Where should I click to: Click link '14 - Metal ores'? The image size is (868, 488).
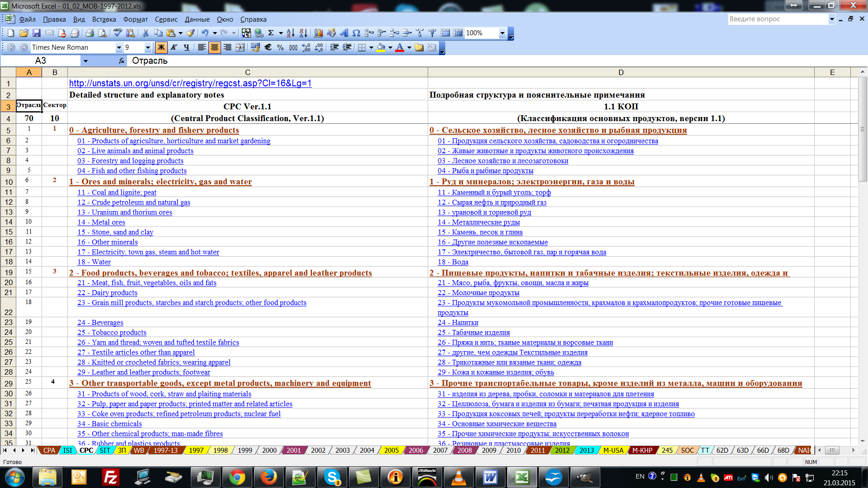(101, 222)
